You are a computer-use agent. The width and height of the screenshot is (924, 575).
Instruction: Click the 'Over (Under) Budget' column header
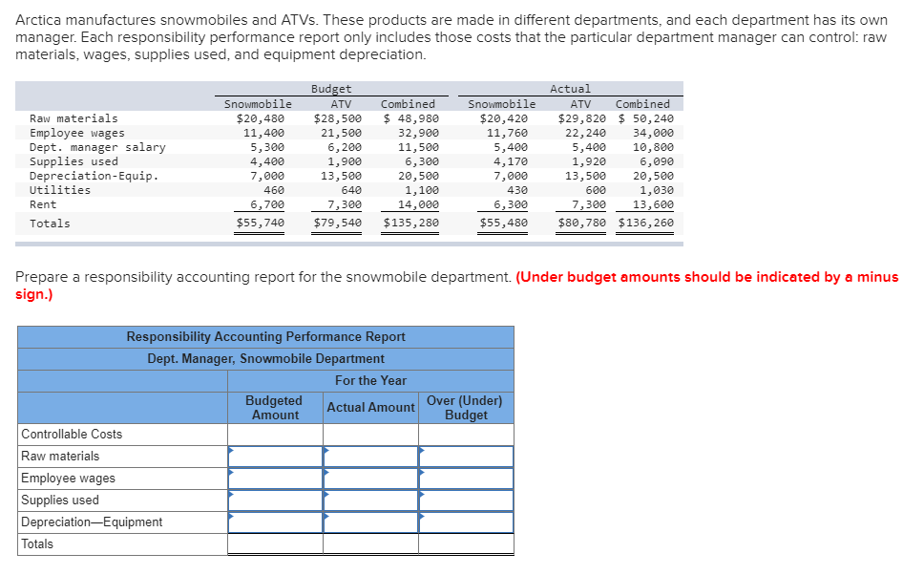(465, 408)
